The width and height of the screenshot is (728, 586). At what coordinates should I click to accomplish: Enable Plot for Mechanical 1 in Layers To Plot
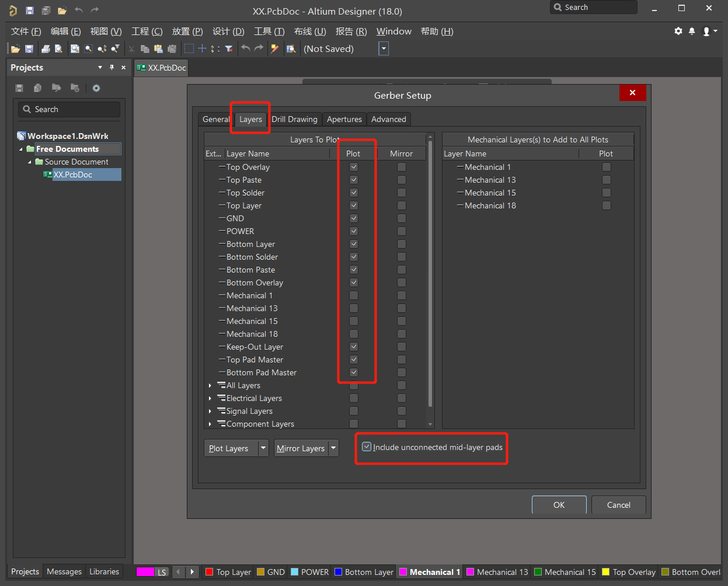click(354, 295)
